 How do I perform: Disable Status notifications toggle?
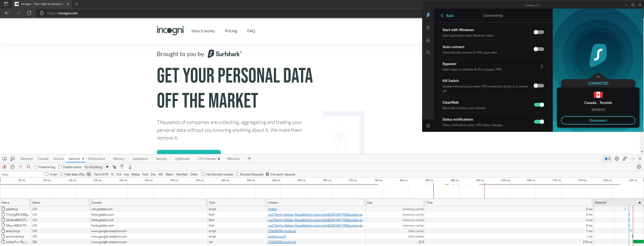539,122
